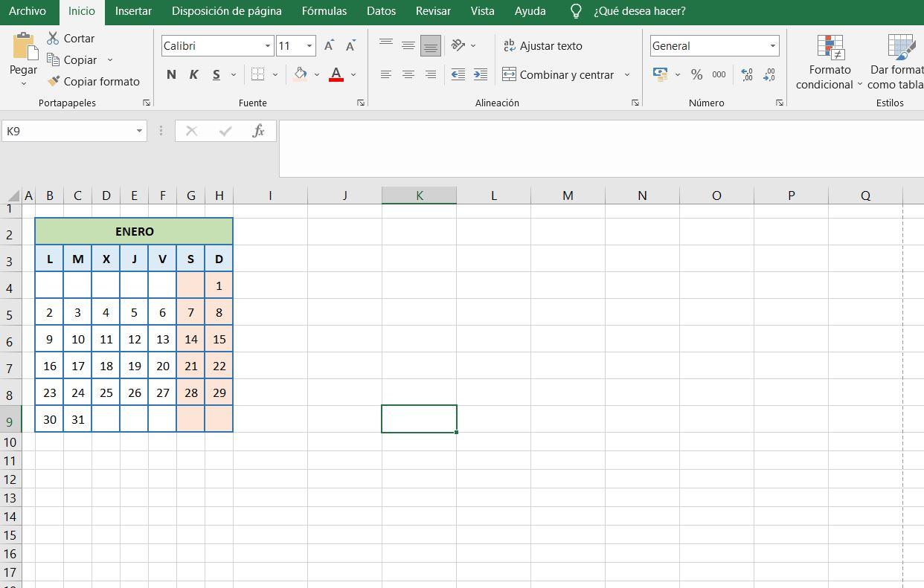Click the milares 000 format toggle

point(719,74)
